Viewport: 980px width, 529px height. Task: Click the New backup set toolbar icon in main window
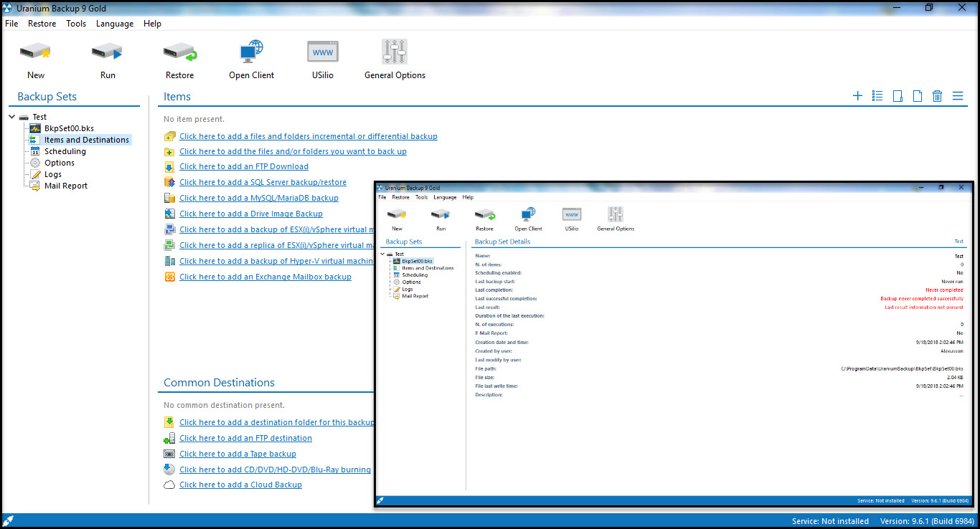[35, 52]
